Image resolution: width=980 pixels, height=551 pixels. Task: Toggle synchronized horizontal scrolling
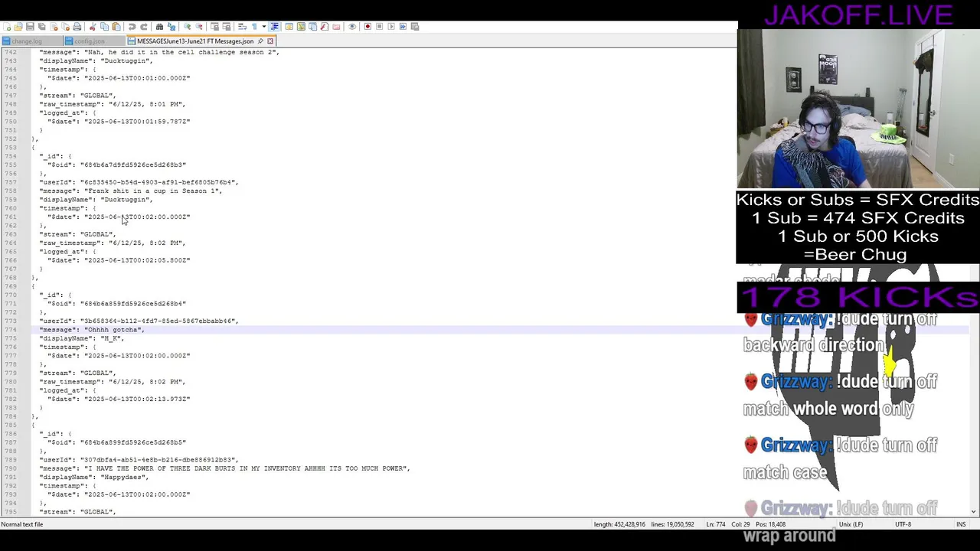227,26
